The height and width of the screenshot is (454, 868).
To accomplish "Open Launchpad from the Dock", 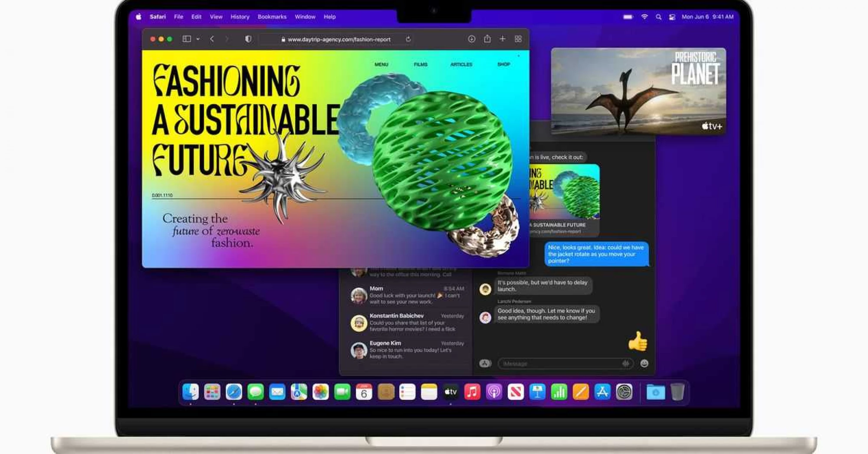I will tap(212, 392).
